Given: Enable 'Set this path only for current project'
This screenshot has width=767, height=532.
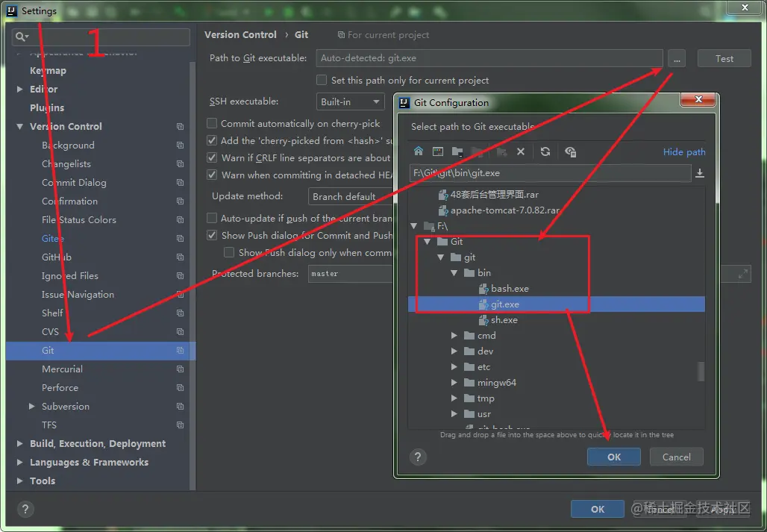Looking at the screenshot, I should pyautogui.click(x=322, y=80).
